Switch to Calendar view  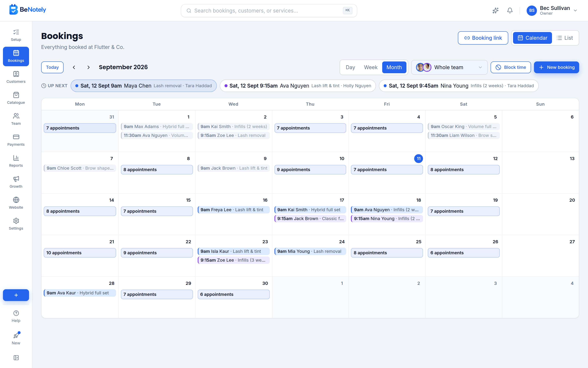(x=532, y=38)
